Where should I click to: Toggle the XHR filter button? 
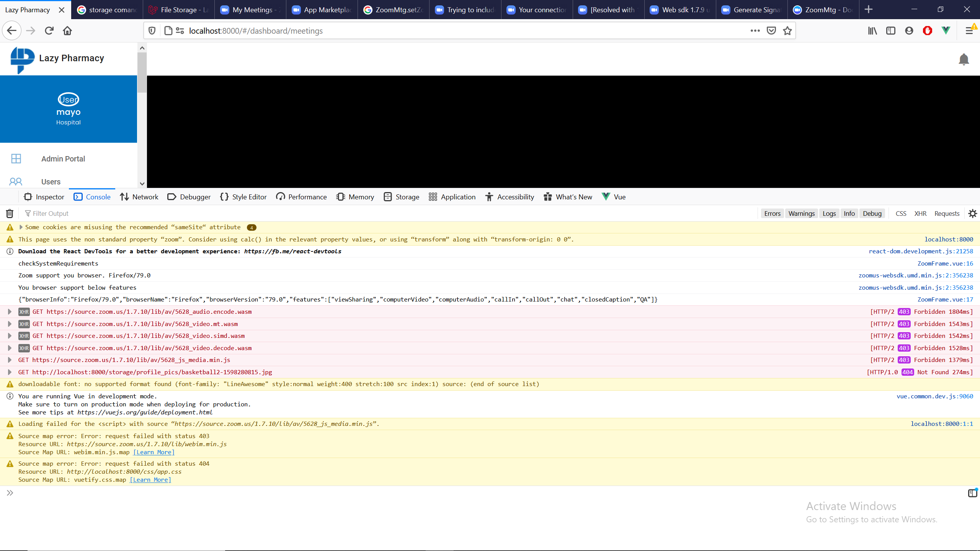(920, 214)
